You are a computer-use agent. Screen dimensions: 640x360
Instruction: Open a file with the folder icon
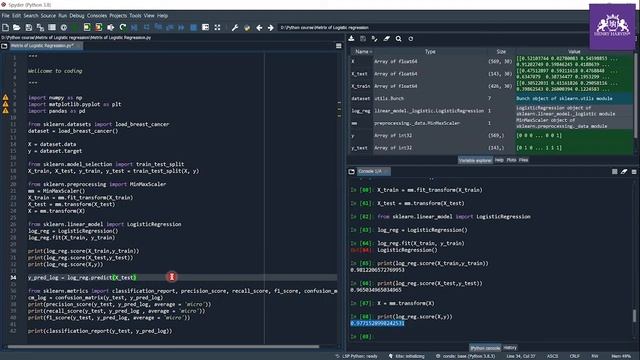tap(17, 27)
